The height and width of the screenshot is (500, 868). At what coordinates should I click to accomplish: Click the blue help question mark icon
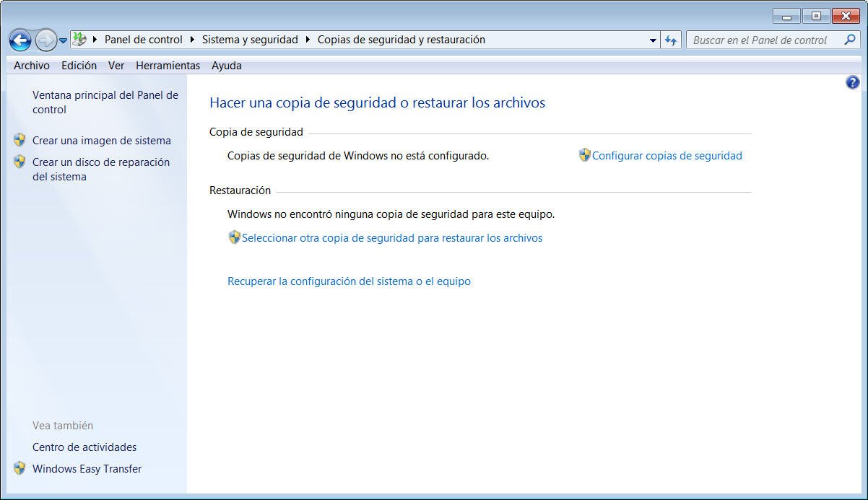[x=852, y=82]
